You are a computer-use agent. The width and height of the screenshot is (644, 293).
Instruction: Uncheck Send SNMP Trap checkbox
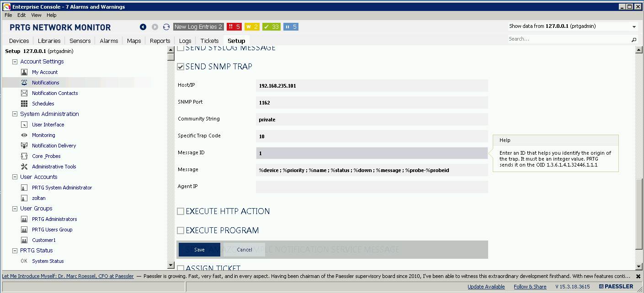pyautogui.click(x=181, y=67)
